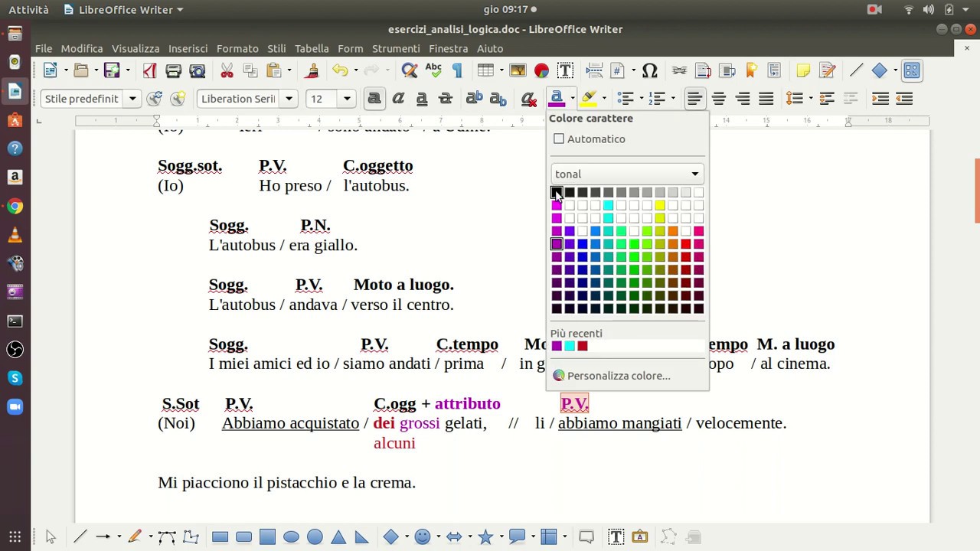Click the straight line tool in the drawing toolbar

pyautogui.click(x=80, y=536)
